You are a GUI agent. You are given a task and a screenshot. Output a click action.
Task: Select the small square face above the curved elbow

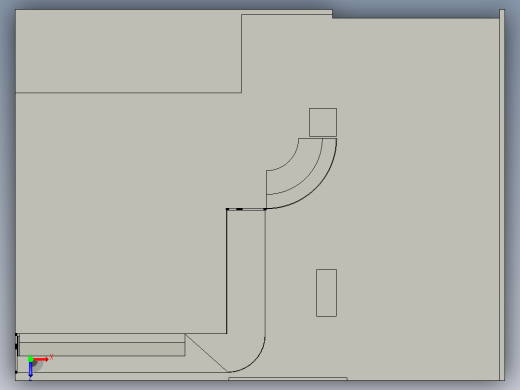[323, 122]
